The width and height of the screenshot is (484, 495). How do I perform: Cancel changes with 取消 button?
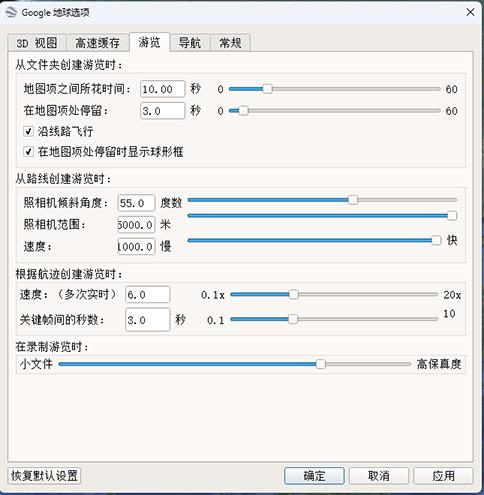[379, 476]
